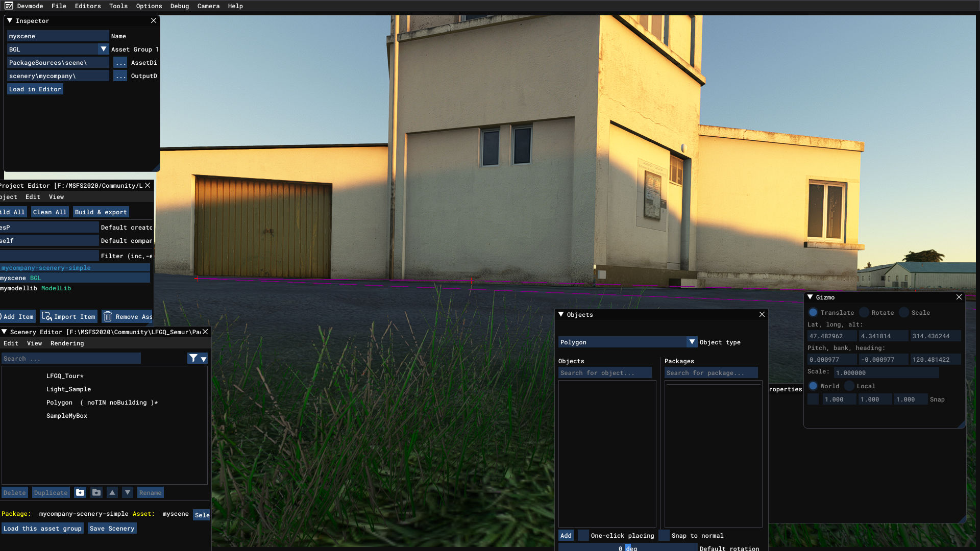
Task: Open the Editors menu
Action: point(88,6)
